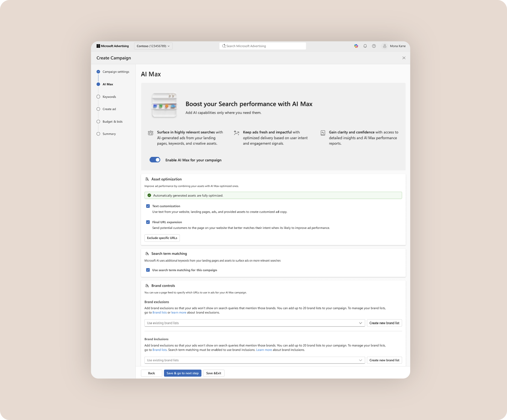Click the Mona Kane user name

tap(398, 46)
